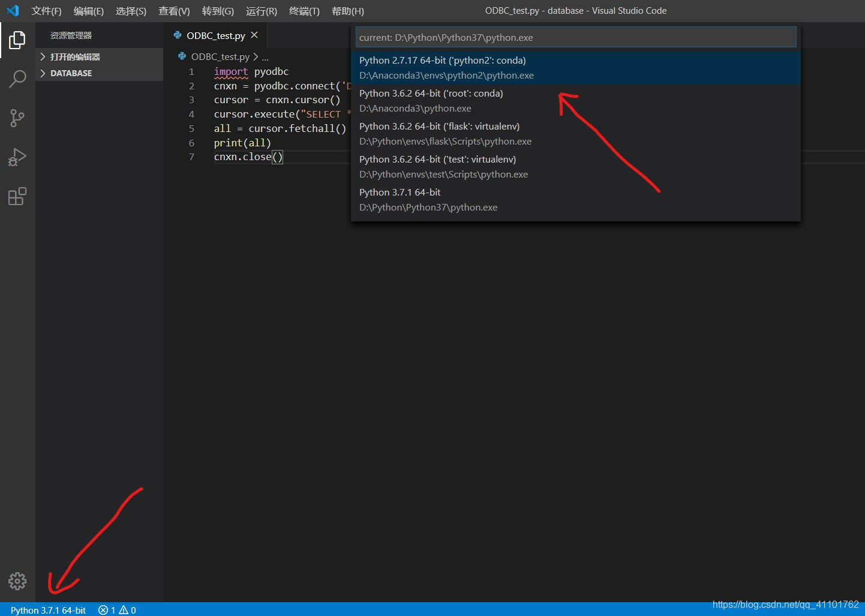Click the Python icon on the ODBC_test.py tab

[177, 35]
